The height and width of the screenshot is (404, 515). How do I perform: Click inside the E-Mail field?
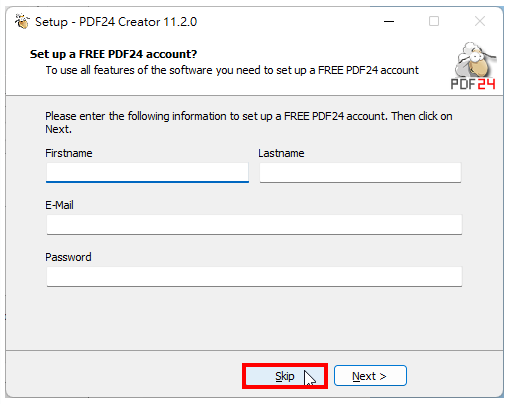click(254, 224)
